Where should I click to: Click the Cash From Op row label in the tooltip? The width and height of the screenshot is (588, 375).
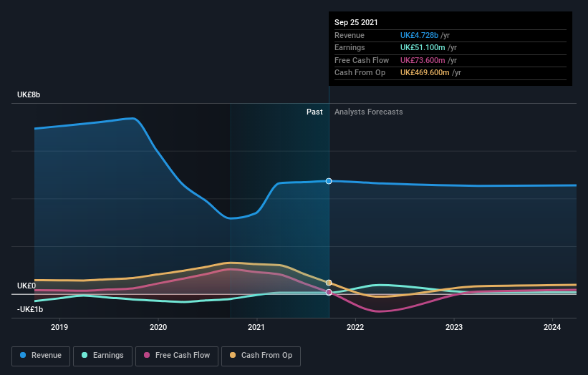pyautogui.click(x=360, y=73)
